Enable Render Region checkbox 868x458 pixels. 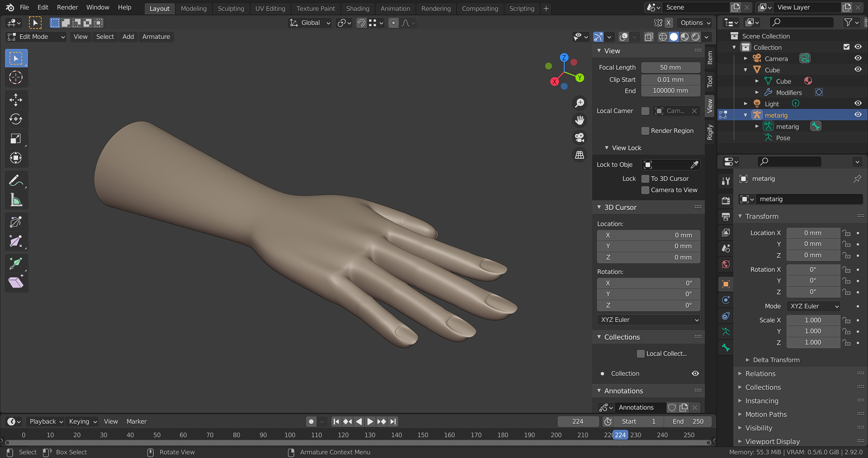[x=646, y=131]
